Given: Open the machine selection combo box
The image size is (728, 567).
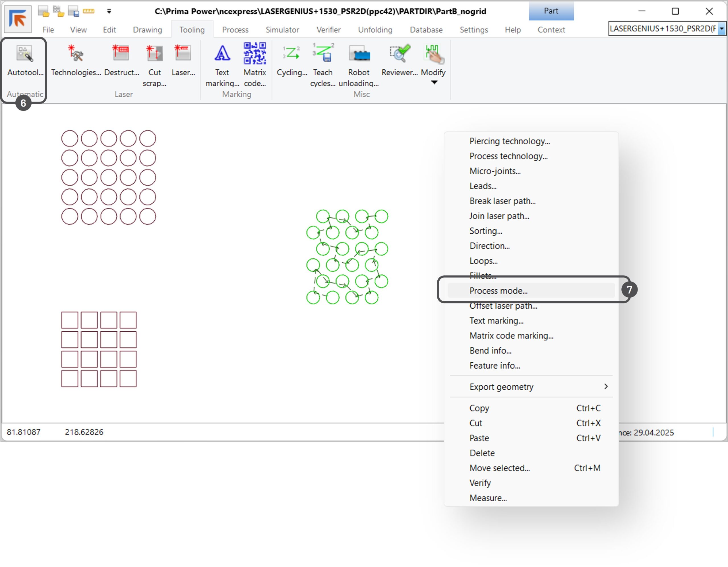Looking at the screenshot, I should [x=721, y=29].
